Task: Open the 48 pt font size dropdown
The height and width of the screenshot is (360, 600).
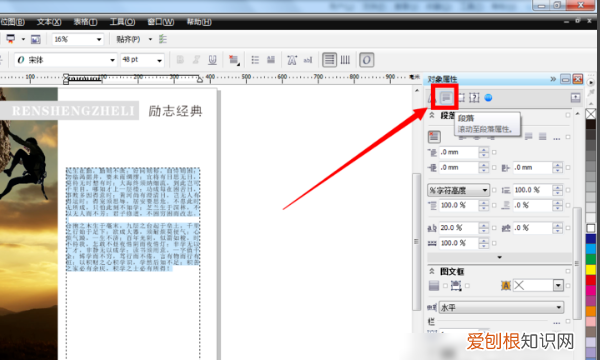Action: [x=160, y=60]
